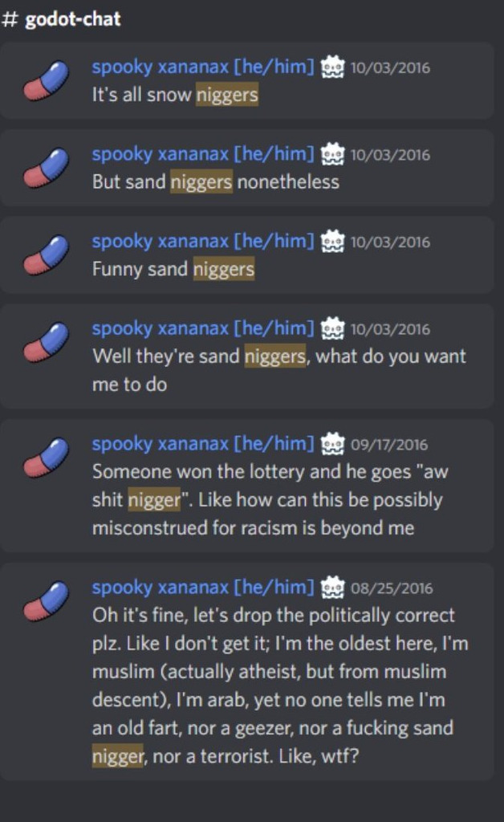Screen dimensions: 504x822
Task: Click the pill avatar on the 08/25/2016 message
Action: [46, 600]
